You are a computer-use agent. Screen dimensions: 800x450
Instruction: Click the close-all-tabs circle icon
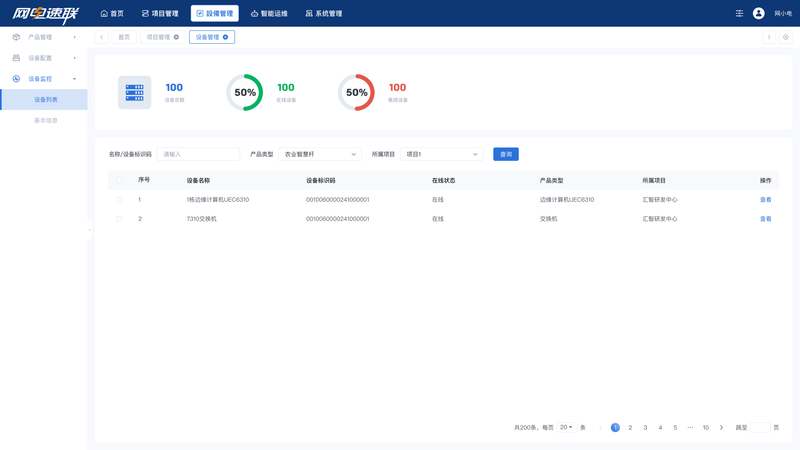(x=786, y=37)
